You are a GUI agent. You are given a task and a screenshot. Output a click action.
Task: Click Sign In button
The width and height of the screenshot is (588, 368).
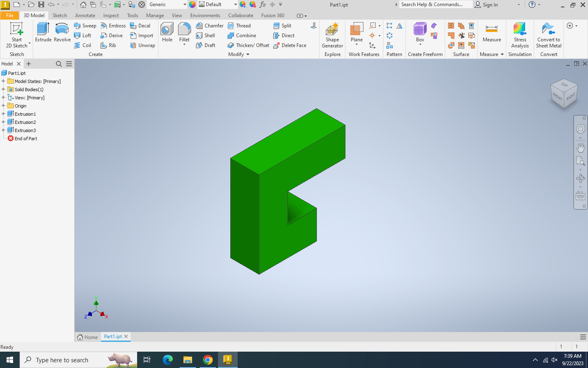tap(486, 4)
